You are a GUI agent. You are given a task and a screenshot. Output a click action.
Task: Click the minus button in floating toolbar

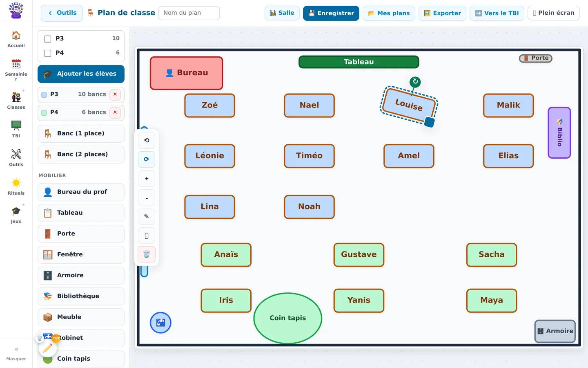pyautogui.click(x=147, y=198)
